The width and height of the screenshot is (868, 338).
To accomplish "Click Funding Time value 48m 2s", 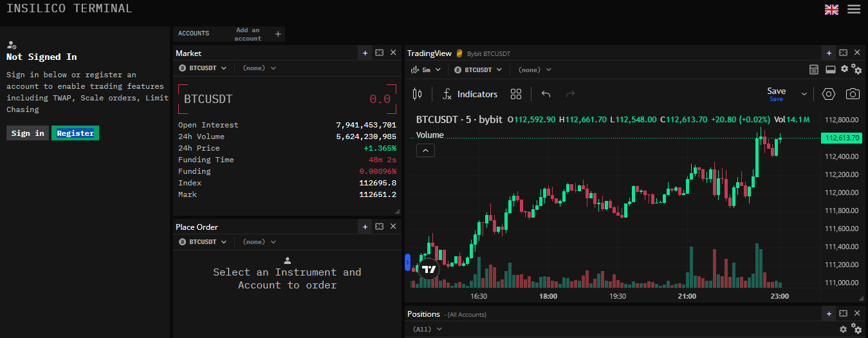I will [x=382, y=160].
